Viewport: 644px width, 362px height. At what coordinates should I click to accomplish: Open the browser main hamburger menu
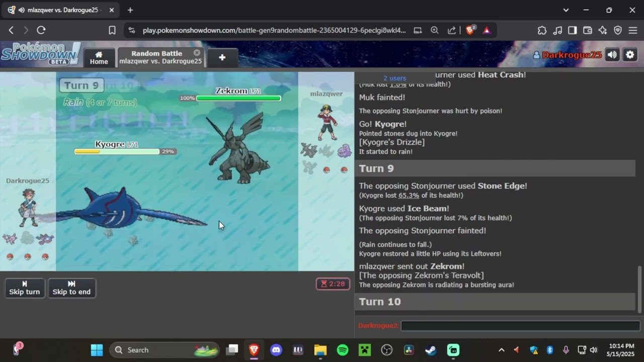click(633, 30)
